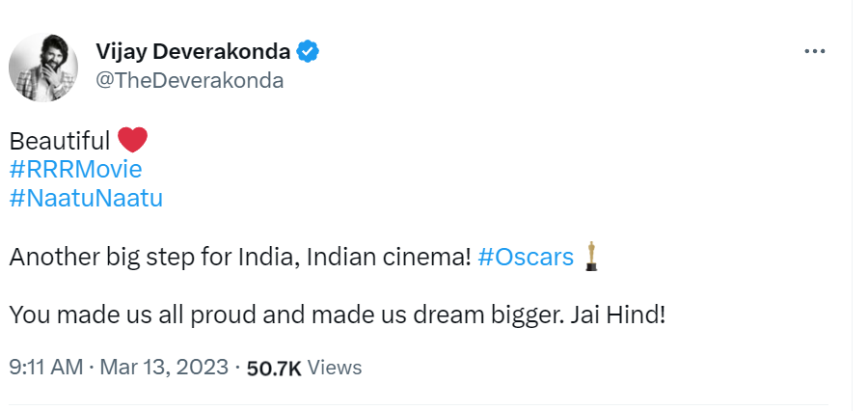Image resolution: width=868 pixels, height=411 pixels.
Task: Click the word Beautiful in the tweet
Action: tap(59, 141)
